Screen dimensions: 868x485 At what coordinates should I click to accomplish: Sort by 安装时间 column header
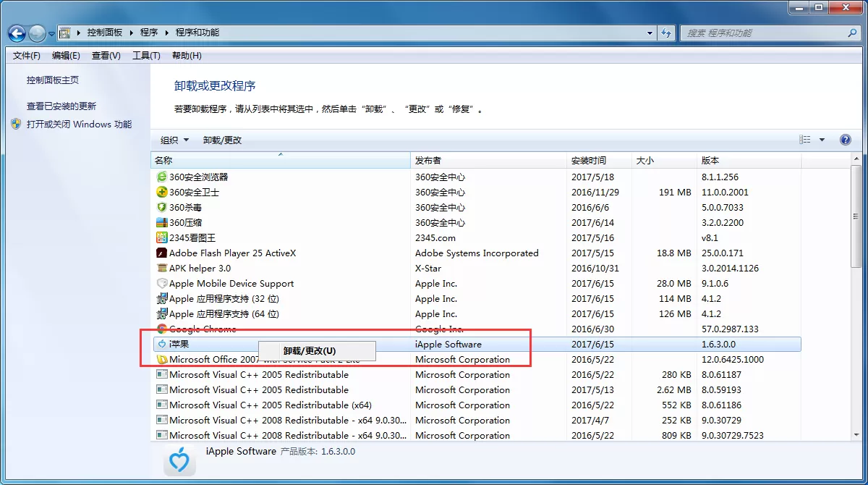599,160
